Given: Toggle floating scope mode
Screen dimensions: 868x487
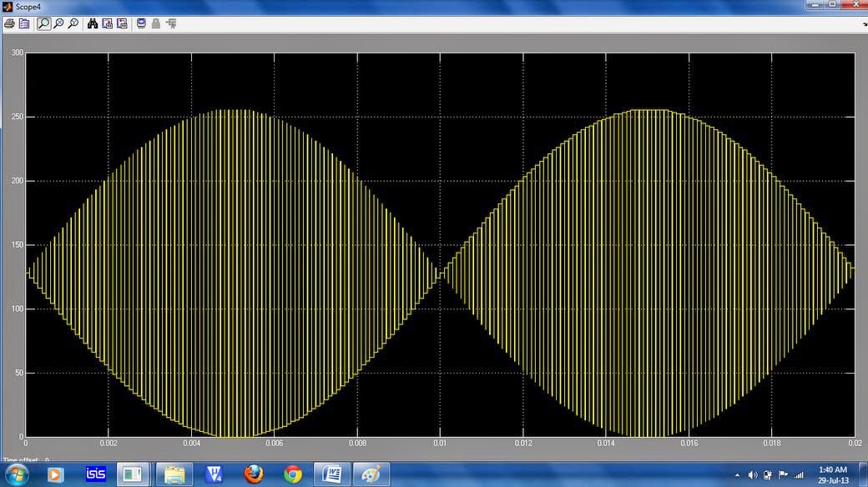Looking at the screenshot, I should (140, 23).
